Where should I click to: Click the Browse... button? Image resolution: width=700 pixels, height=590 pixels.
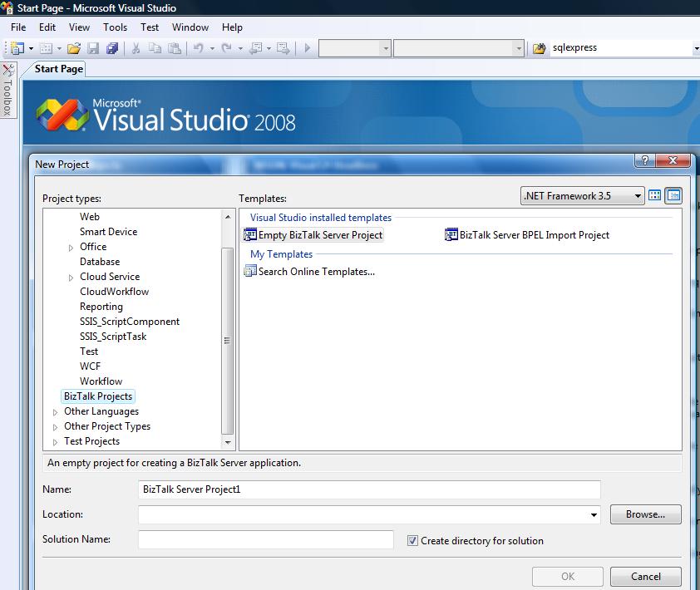pos(645,514)
